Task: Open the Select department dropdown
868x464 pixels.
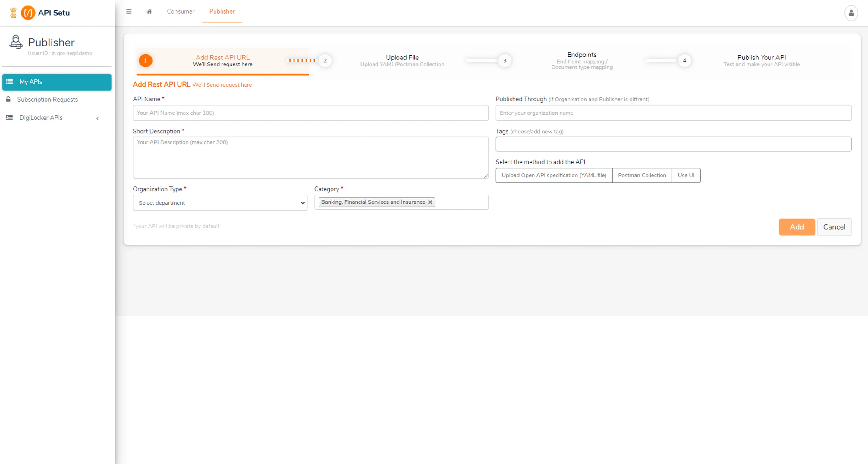Action: [x=220, y=203]
